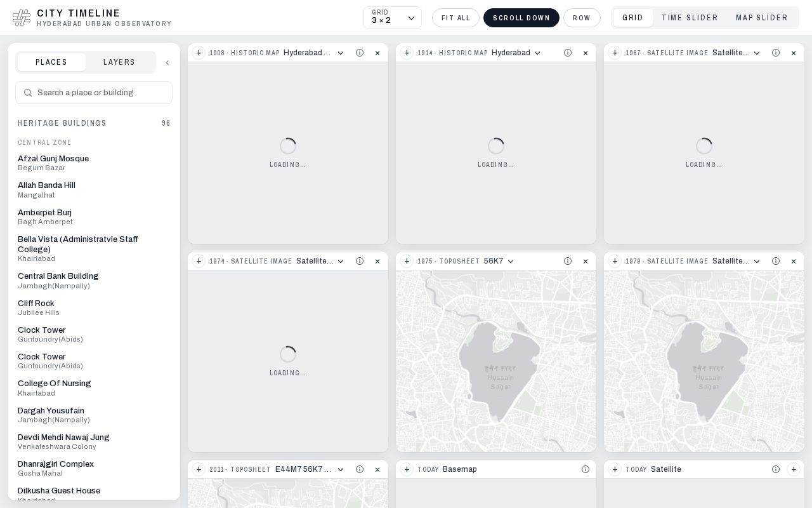Click the plus icon on the 1908 Historic Map panel
Screen dimensions: 812x508
[199, 53]
